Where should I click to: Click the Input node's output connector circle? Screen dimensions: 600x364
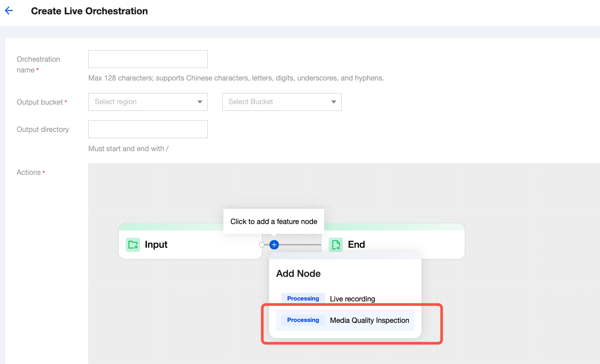pos(262,245)
